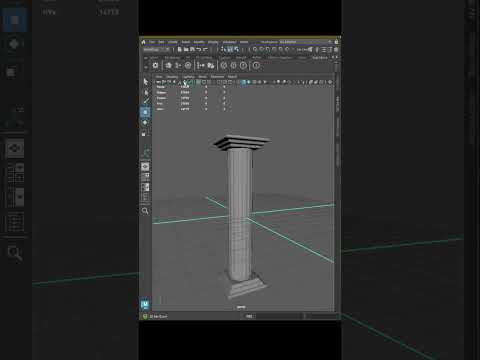Choose the Scale tool
Viewport: 480px width, 360px height.
pos(144,134)
